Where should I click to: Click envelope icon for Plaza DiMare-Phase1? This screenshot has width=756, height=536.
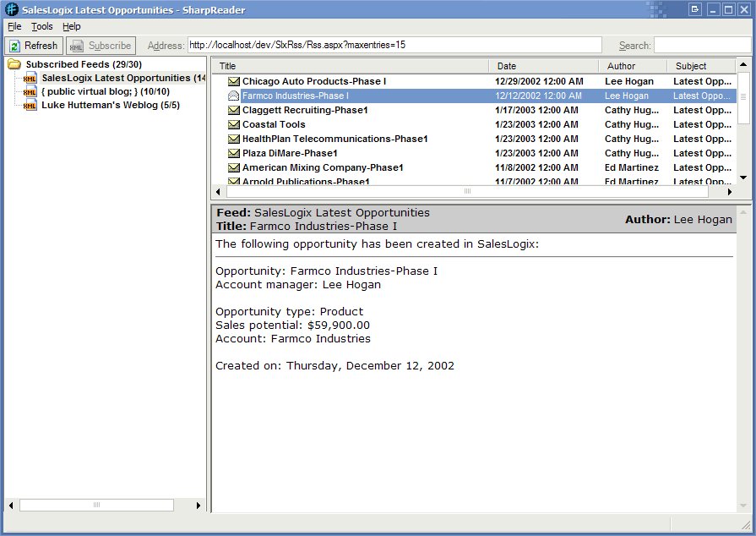tap(234, 153)
